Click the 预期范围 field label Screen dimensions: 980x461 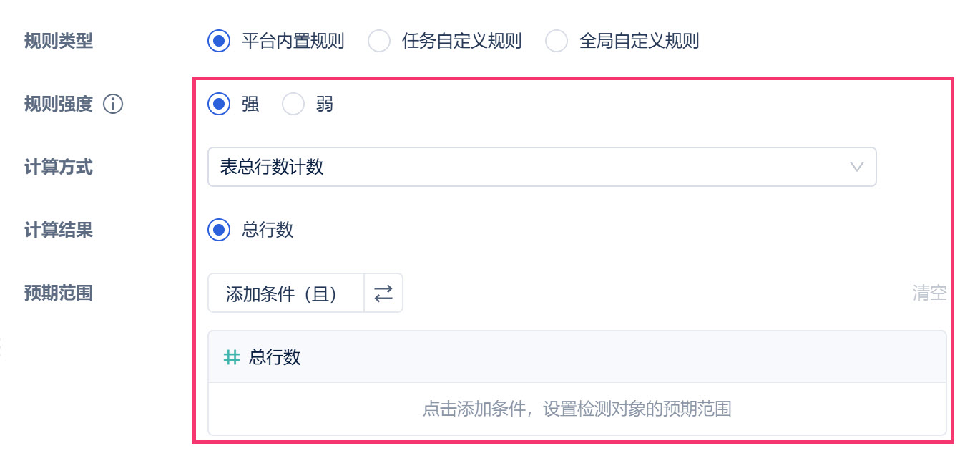(59, 293)
